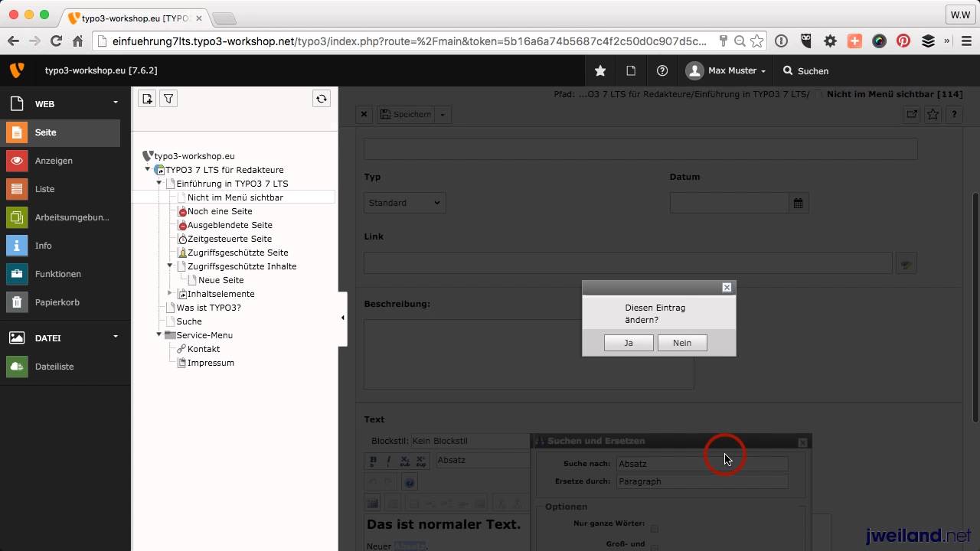Screen dimensions: 980x551
Task: Close the 'Suchen und Ersetzen' dialog
Action: tap(802, 442)
